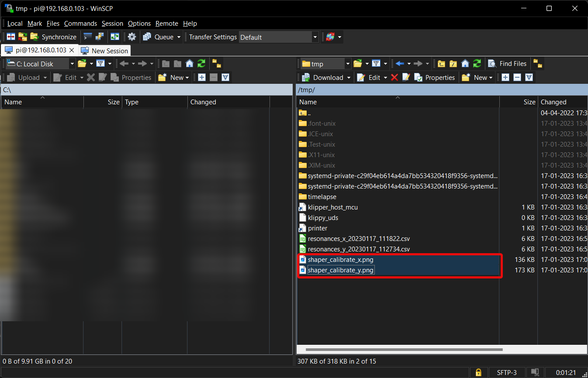This screenshot has width=588, height=378.
Task: Open the Commands menu
Action: 80,24
